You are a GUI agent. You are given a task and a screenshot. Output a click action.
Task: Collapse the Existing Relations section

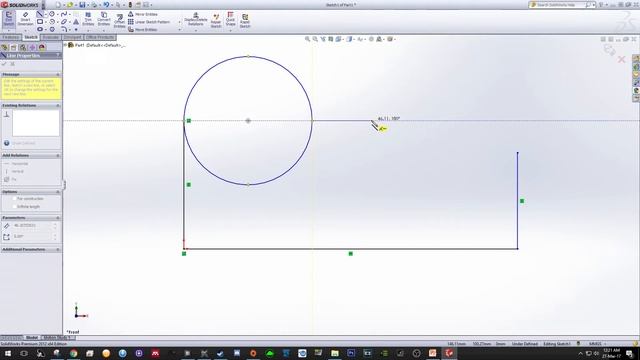coord(58,106)
